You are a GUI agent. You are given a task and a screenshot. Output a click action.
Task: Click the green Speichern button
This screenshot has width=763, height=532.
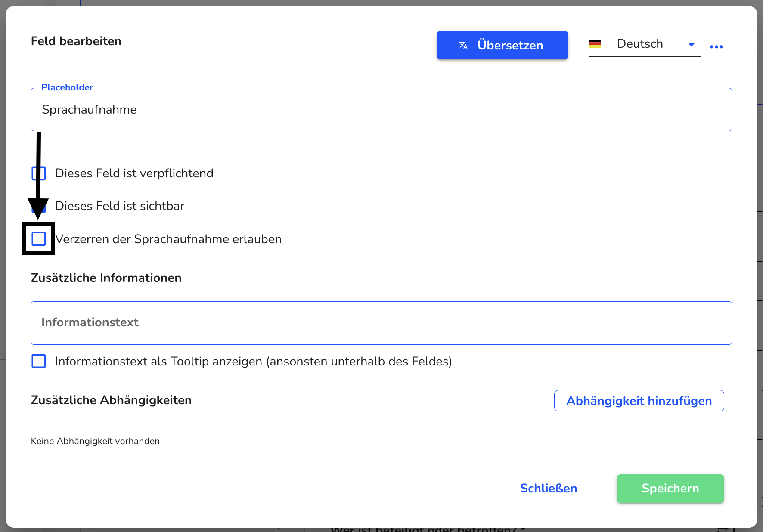[x=670, y=488]
